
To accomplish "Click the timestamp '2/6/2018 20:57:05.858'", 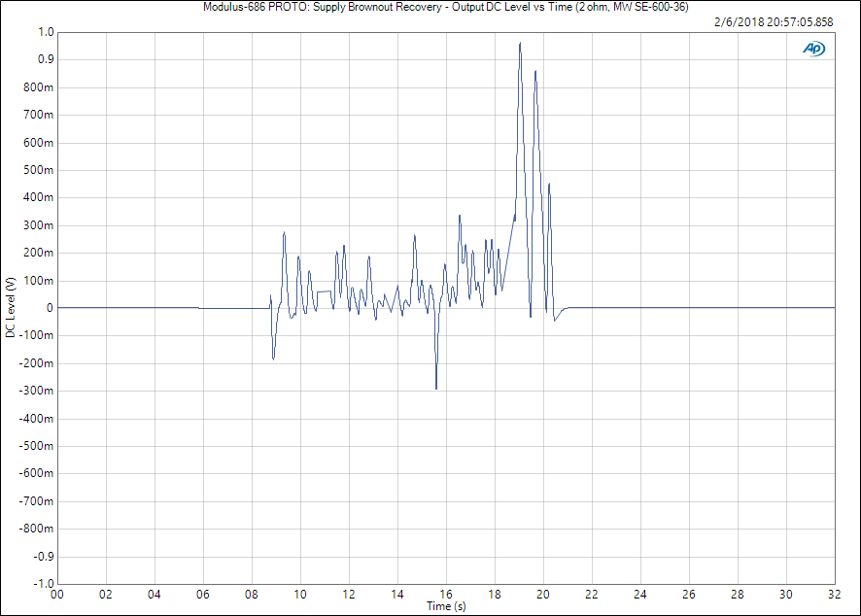I will point(774,22).
